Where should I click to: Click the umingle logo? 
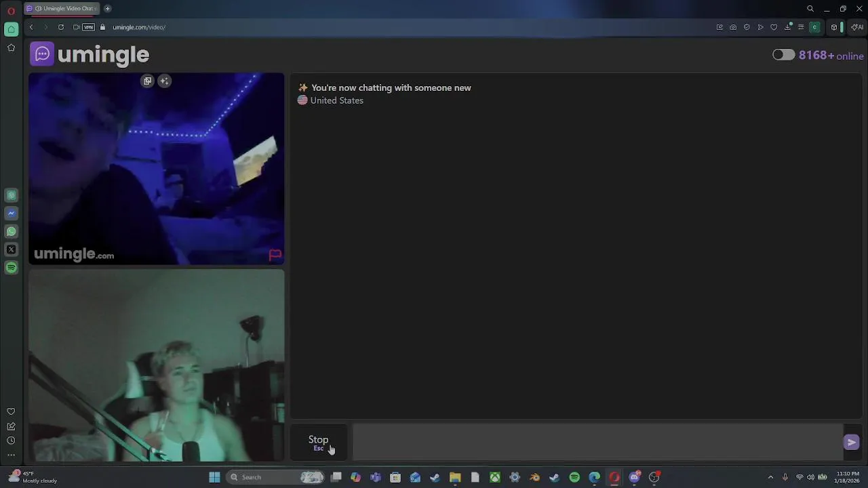pyautogui.click(x=90, y=54)
